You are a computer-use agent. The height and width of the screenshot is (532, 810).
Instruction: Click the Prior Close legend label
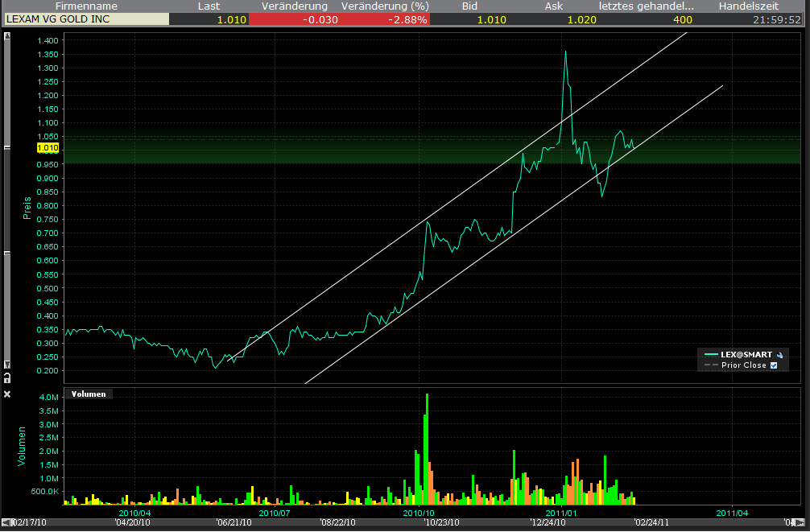[744, 365]
